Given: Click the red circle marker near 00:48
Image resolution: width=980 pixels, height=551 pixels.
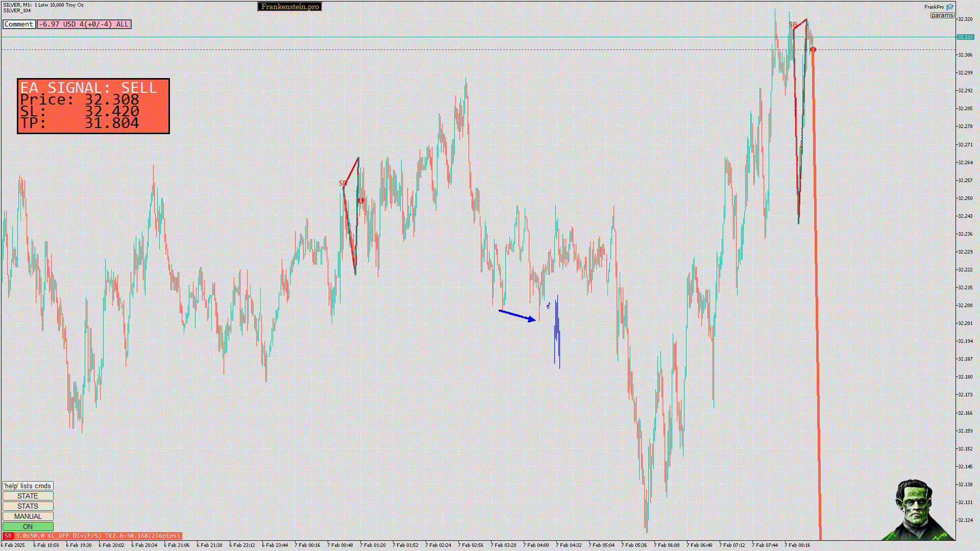Looking at the screenshot, I should [x=361, y=201].
